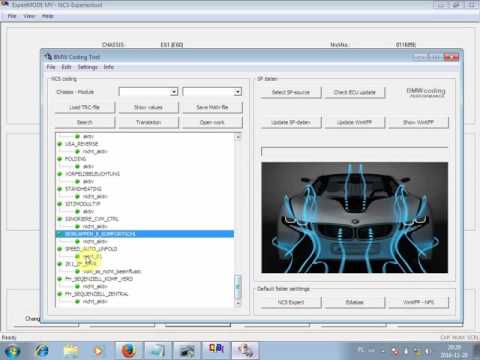Screen dimensions: 480x360
Task: Open View menu in NCS Expert window
Action: coord(29,16)
